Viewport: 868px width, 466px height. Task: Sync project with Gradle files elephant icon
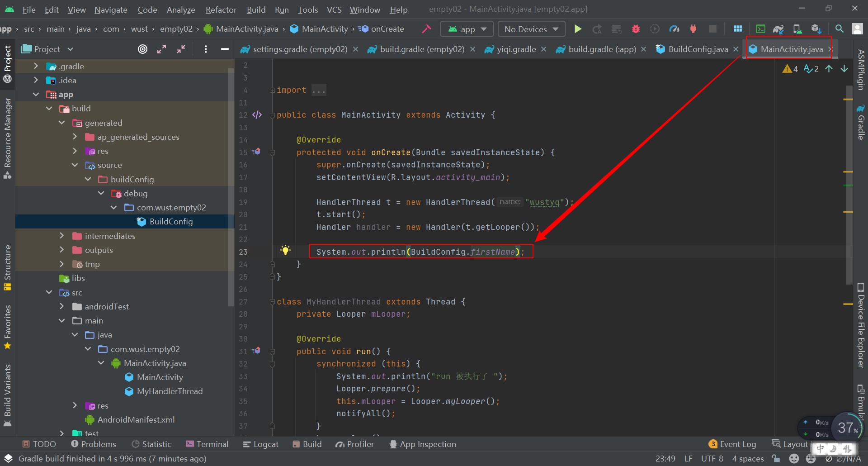point(778,29)
